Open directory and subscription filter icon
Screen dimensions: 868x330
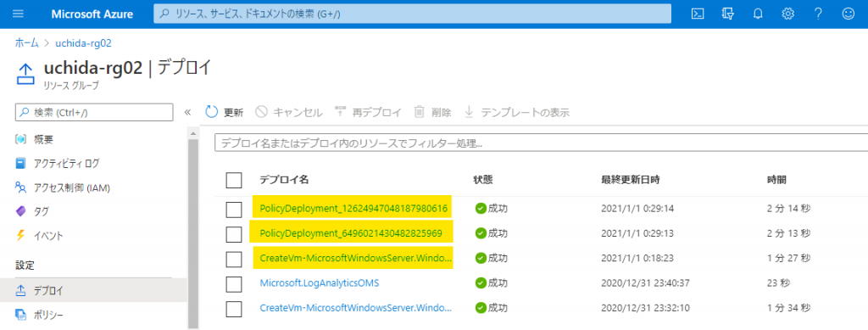click(x=728, y=14)
